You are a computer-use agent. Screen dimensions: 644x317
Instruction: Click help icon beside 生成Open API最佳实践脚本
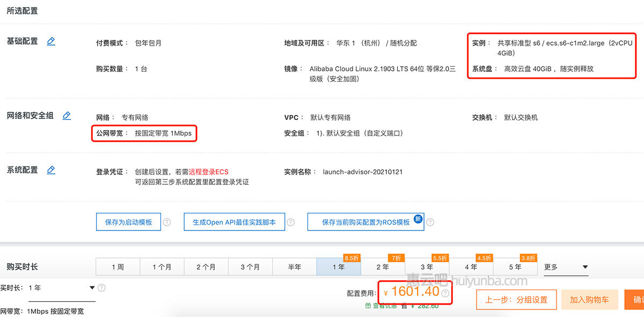pyautogui.click(x=290, y=222)
